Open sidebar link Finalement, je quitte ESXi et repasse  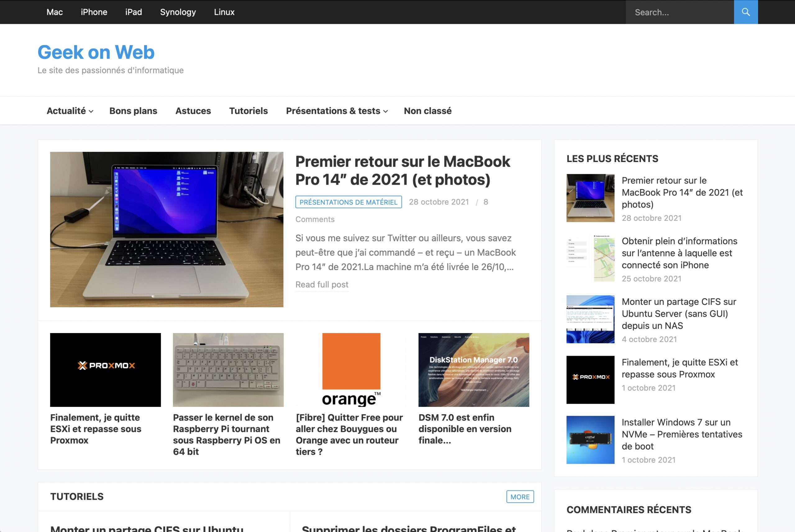click(679, 368)
